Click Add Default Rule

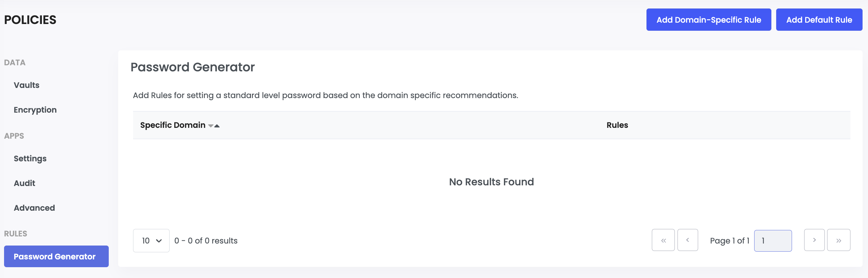tap(819, 20)
